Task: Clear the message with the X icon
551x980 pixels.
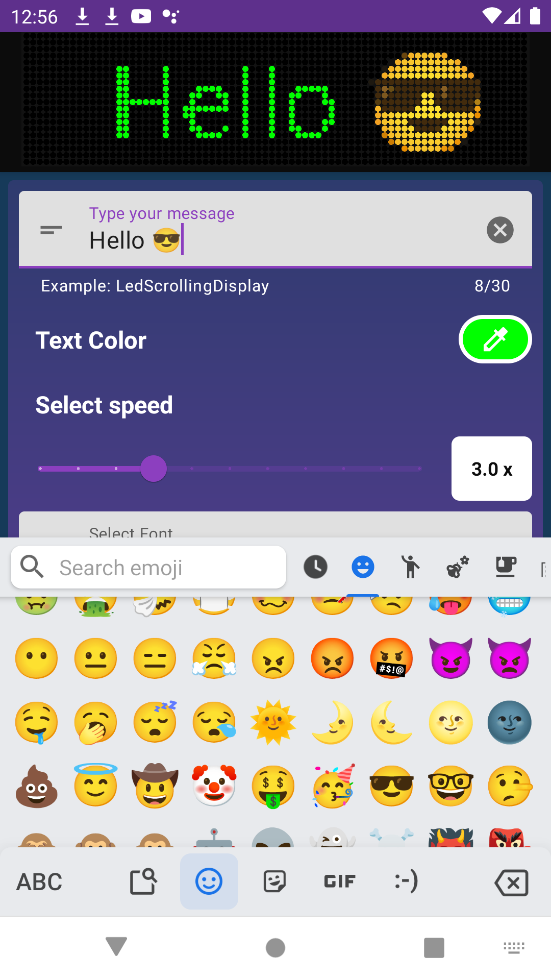Action: 500,230
